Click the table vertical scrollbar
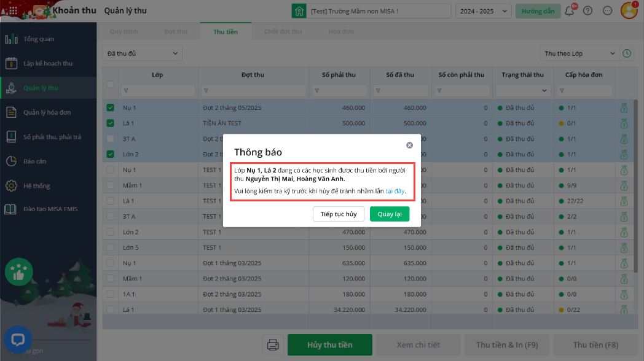The width and height of the screenshot is (644, 361). tap(636, 187)
